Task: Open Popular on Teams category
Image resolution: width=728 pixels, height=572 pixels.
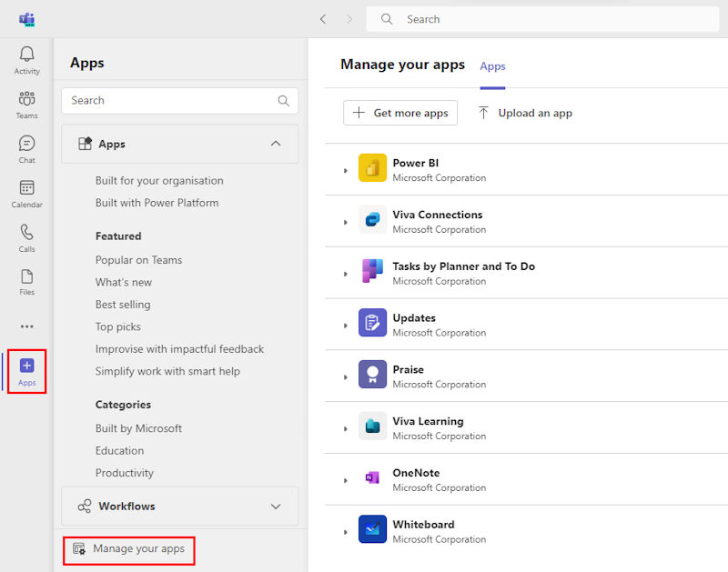Action: [138, 260]
